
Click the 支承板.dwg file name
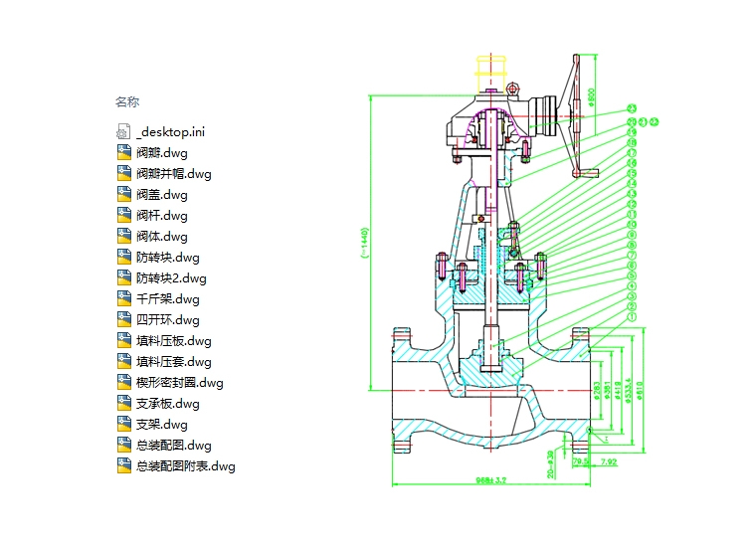167,404
